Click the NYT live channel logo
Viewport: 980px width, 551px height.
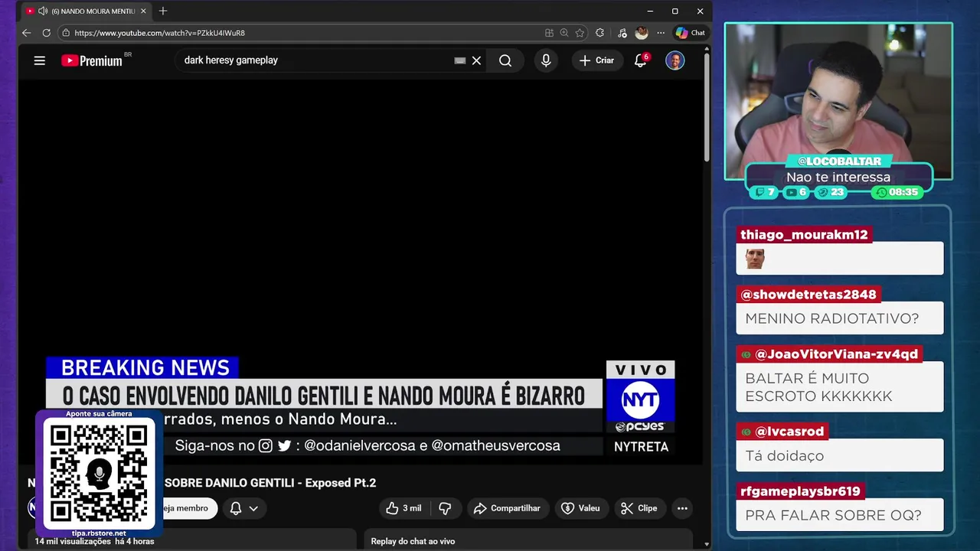click(640, 399)
